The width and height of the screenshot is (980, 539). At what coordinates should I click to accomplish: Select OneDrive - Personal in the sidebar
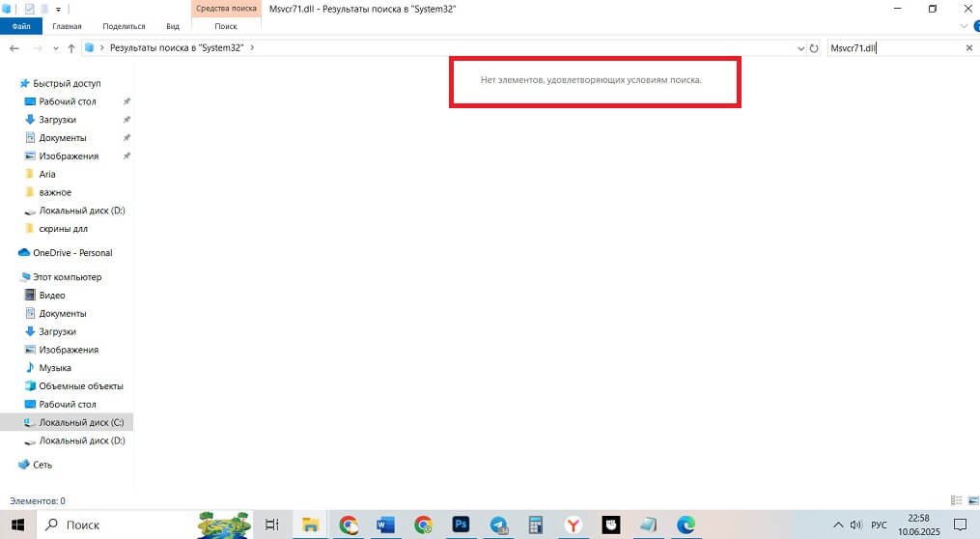click(72, 253)
